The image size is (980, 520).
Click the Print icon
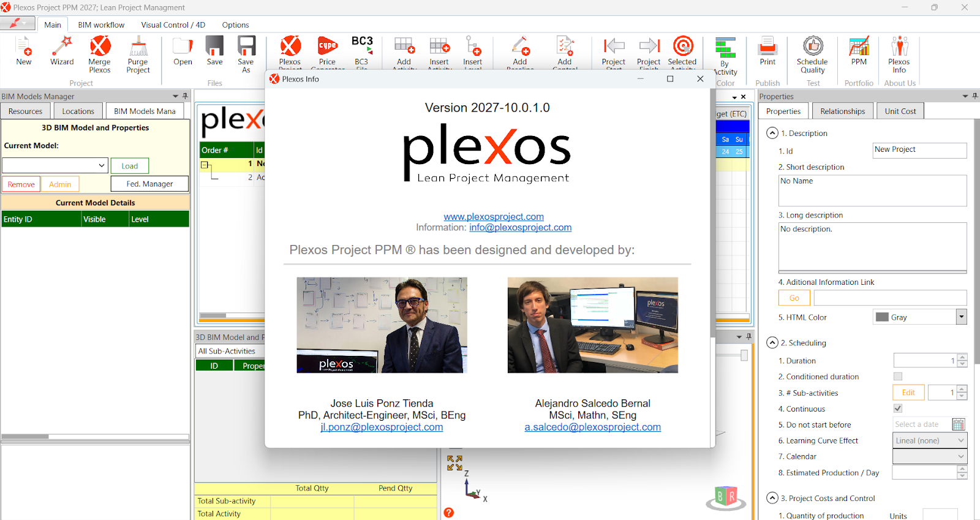point(767,46)
